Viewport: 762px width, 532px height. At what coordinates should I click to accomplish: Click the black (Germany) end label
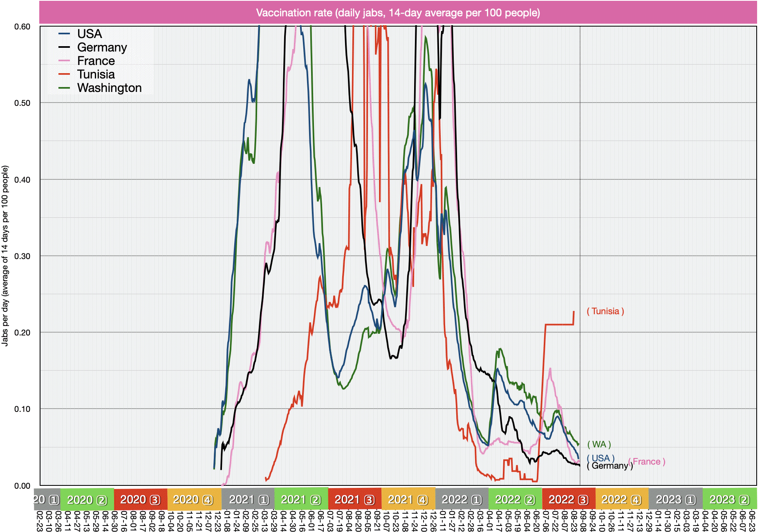coord(610,466)
